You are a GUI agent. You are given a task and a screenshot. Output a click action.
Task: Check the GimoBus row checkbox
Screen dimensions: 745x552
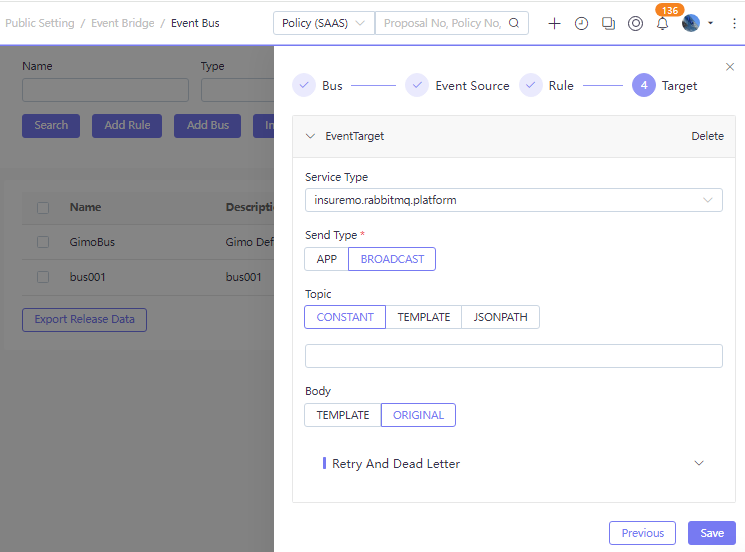point(43,242)
